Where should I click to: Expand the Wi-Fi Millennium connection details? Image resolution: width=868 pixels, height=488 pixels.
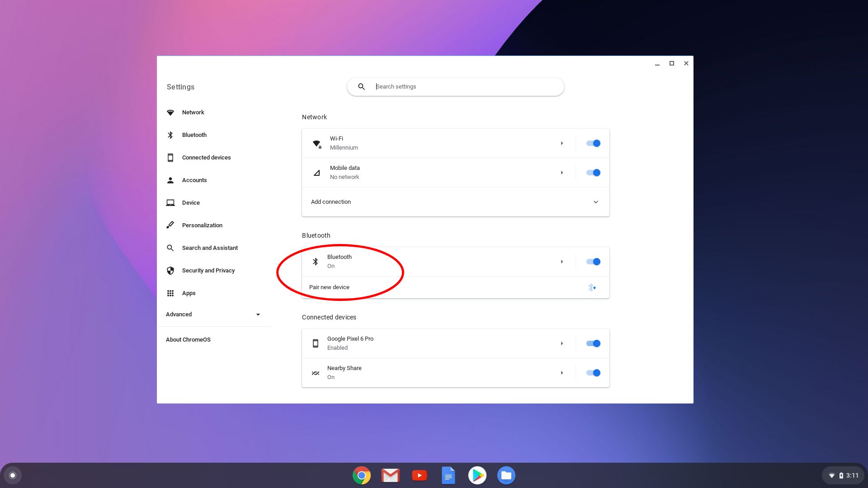pyautogui.click(x=561, y=143)
